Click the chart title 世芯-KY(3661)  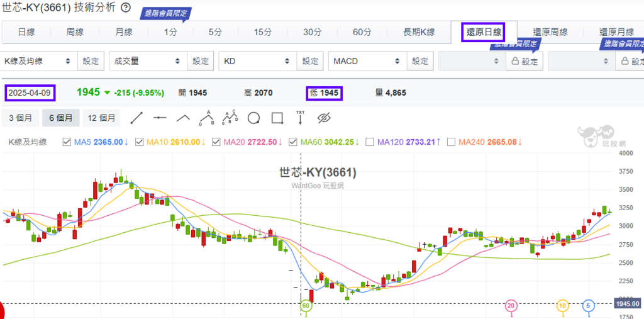pos(318,172)
